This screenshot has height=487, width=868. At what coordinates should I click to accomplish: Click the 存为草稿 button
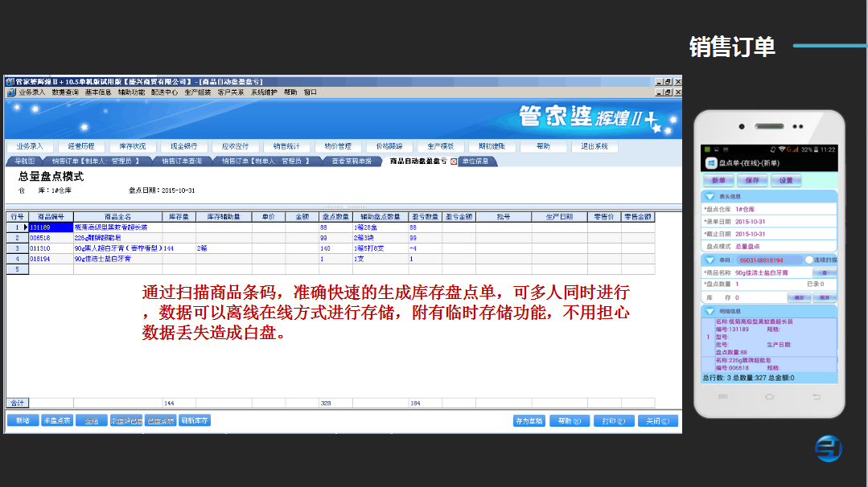click(x=529, y=421)
